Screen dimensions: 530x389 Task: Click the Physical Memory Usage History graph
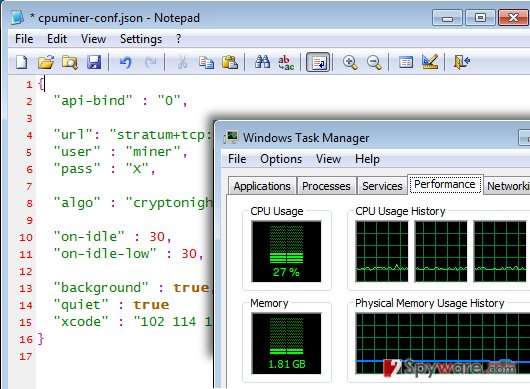[443, 343]
